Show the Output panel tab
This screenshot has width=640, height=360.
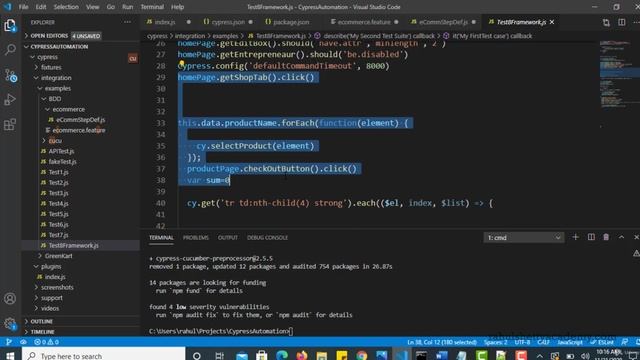(x=227, y=238)
